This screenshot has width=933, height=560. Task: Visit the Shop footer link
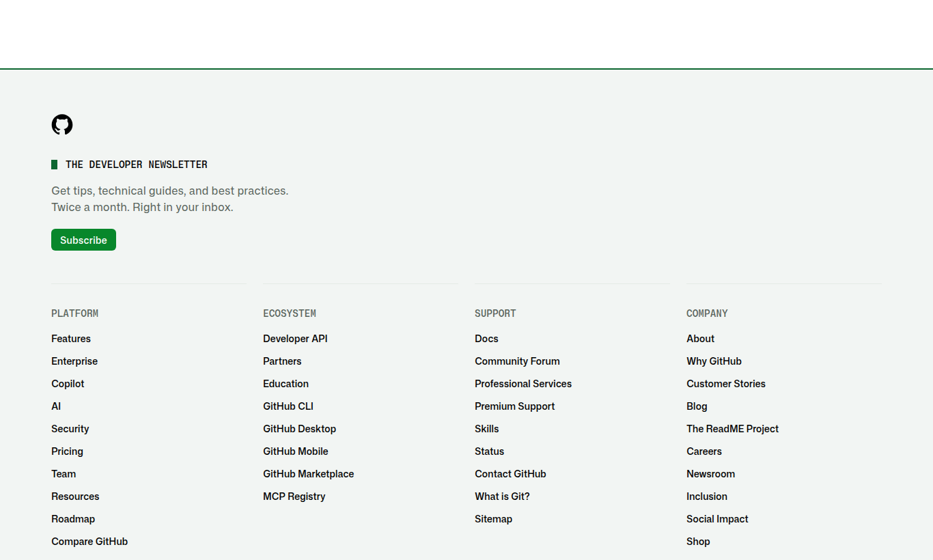(698, 542)
